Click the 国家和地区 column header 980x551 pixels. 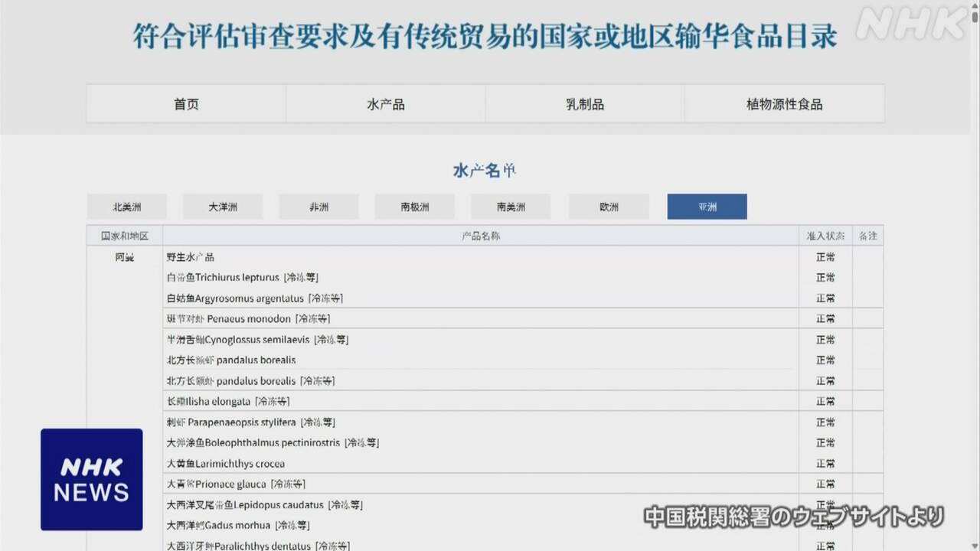pos(125,236)
